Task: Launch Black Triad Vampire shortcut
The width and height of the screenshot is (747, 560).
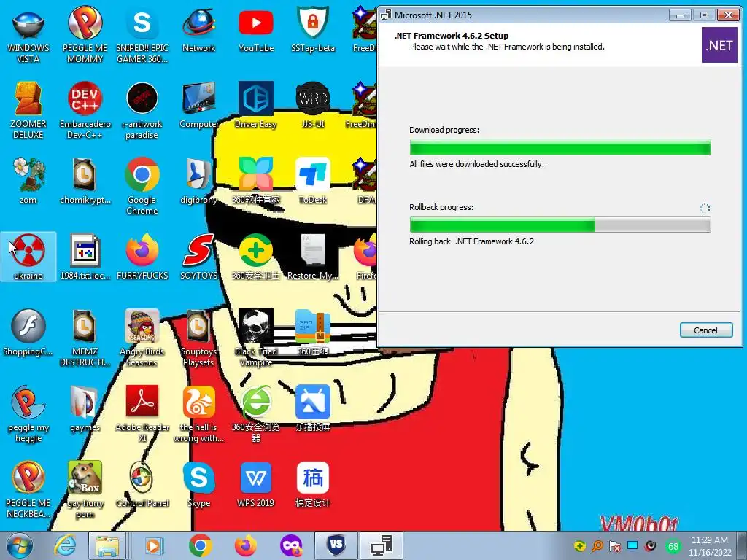Action: (256, 337)
